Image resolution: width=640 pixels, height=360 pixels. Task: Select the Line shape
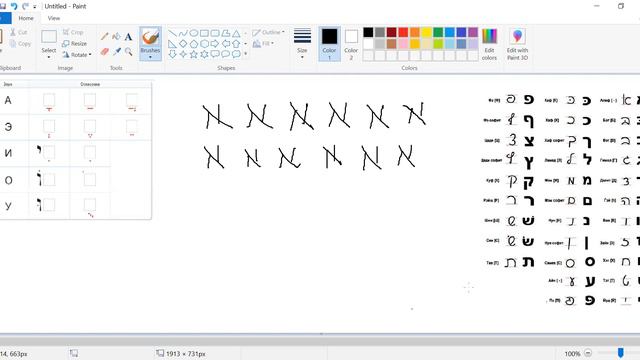pos(172,33)
